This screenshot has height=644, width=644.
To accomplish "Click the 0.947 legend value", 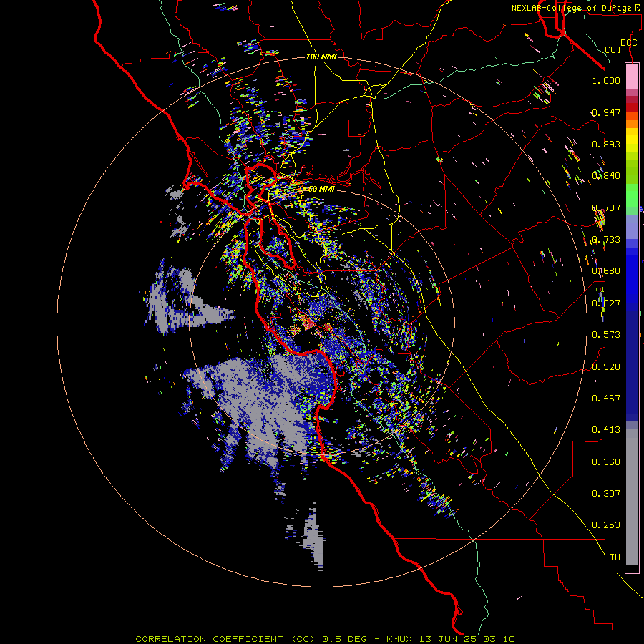I will (606, 112).
